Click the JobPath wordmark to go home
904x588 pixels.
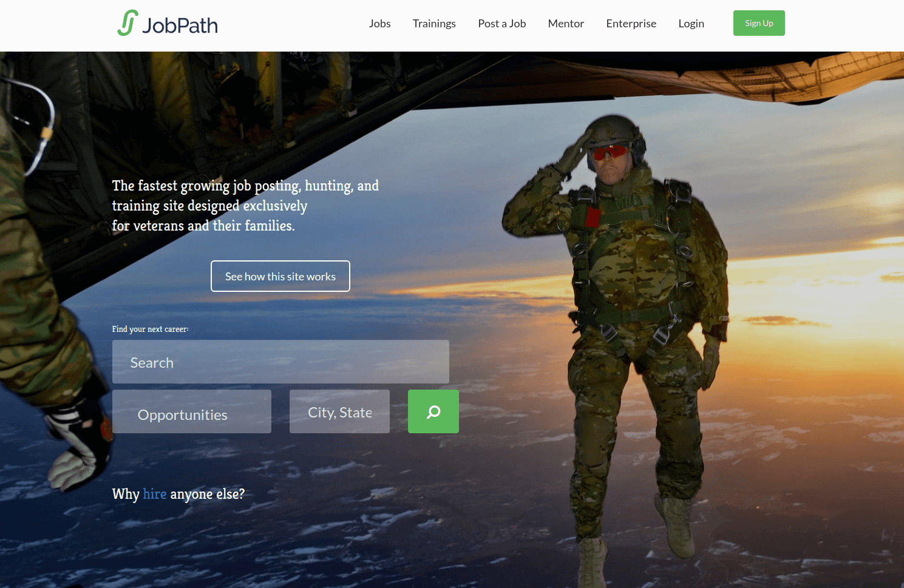179,24
